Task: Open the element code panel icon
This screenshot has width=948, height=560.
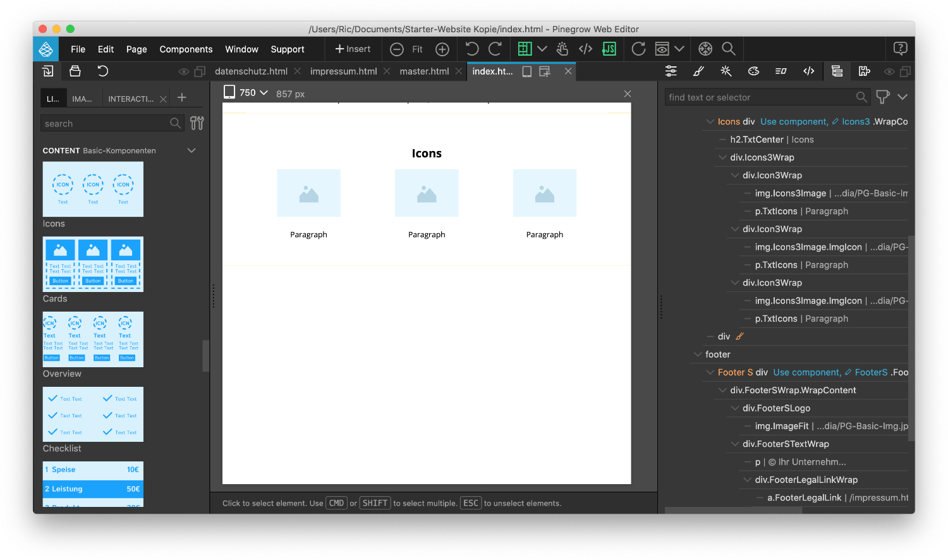Action: pos(808,71)
